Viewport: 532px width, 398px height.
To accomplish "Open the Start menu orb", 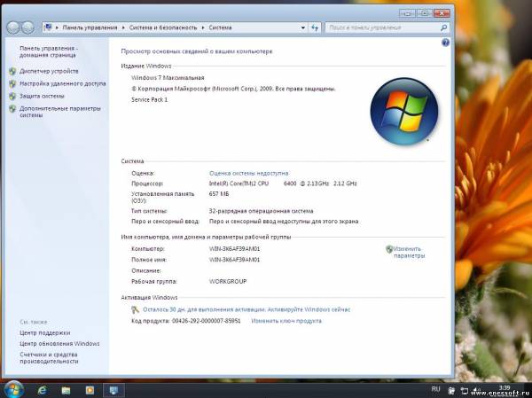I will [14, 389].
